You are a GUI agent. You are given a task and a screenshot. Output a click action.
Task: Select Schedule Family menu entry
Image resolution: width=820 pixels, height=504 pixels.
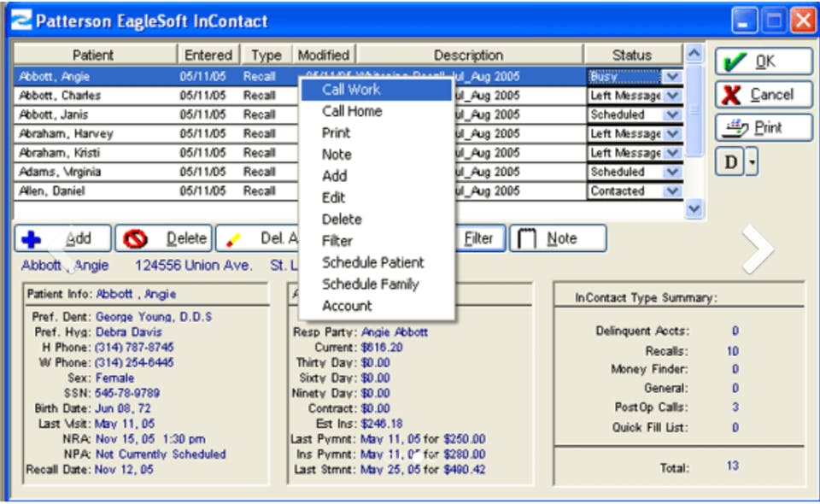[376, 284]
